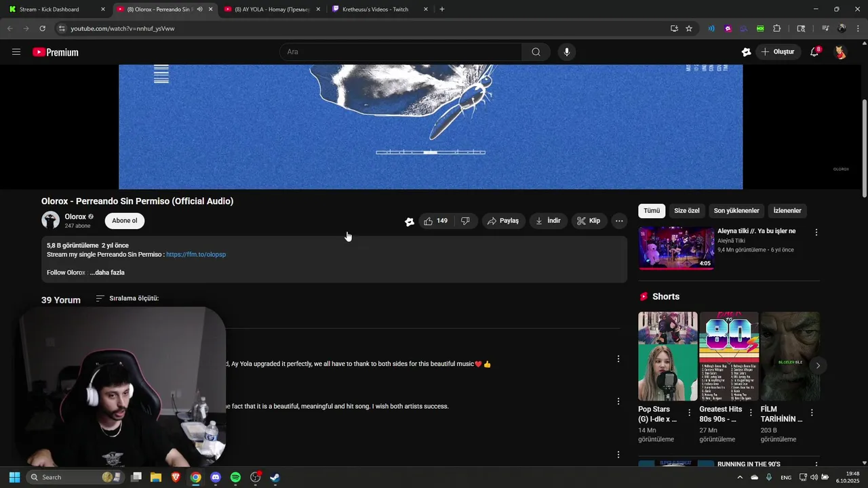Select the Size özel filter chip
This screenshot has height=488, width=868.
686,211
